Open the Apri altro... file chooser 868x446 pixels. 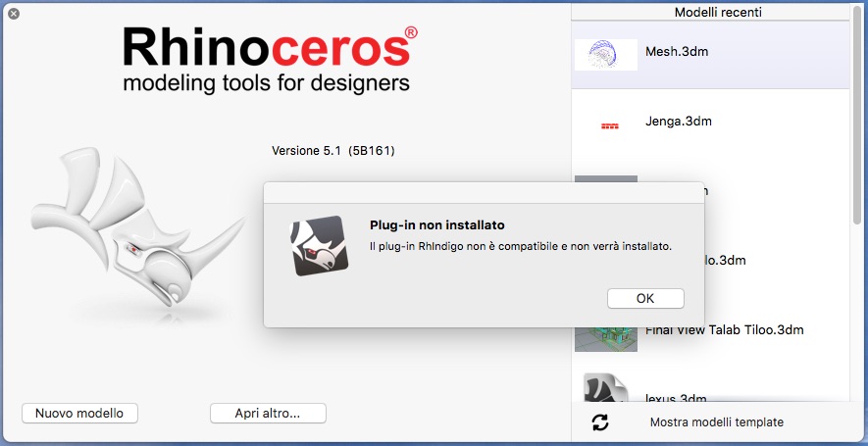point(268,413)
